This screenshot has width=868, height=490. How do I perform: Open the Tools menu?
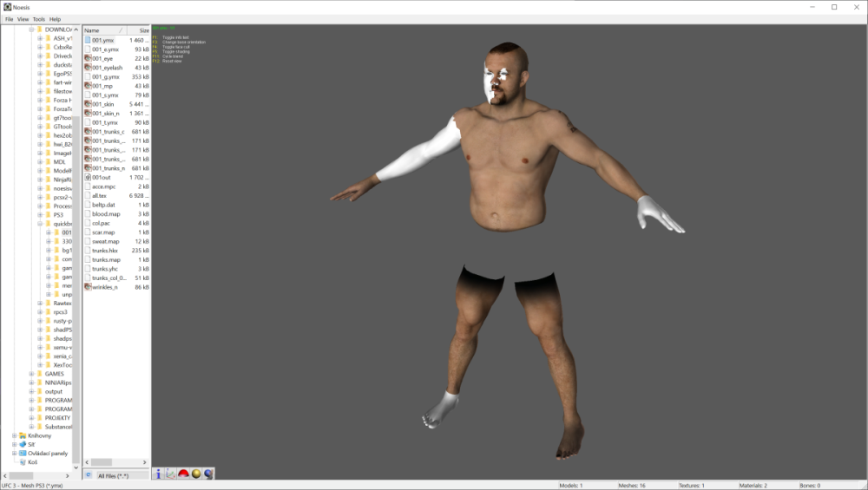click(x=39, y=19)
